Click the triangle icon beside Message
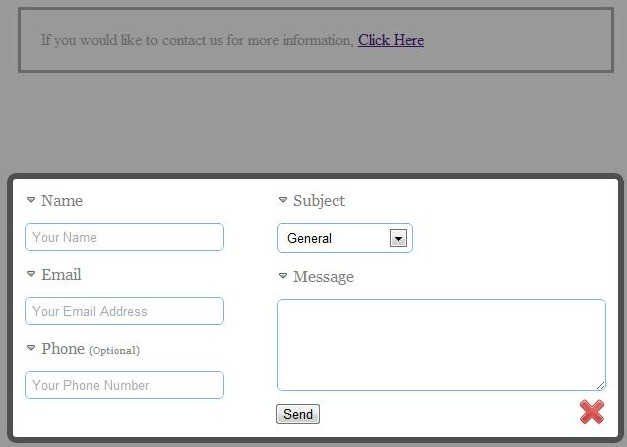627x447 pixels. coord(283,275)
